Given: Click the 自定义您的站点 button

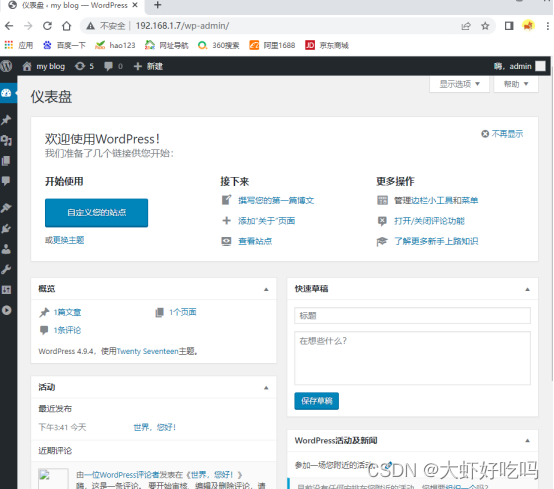Looking at the screenshot, I should 96,213.
